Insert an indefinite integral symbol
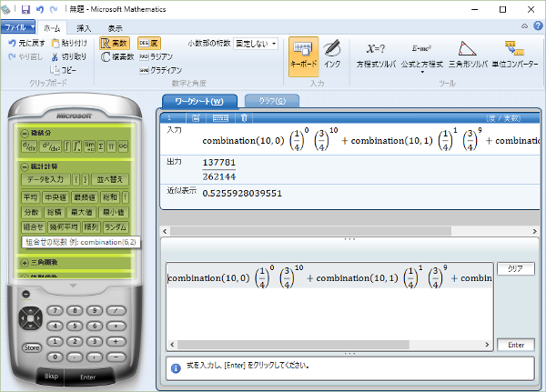 (x=67, y=146)
